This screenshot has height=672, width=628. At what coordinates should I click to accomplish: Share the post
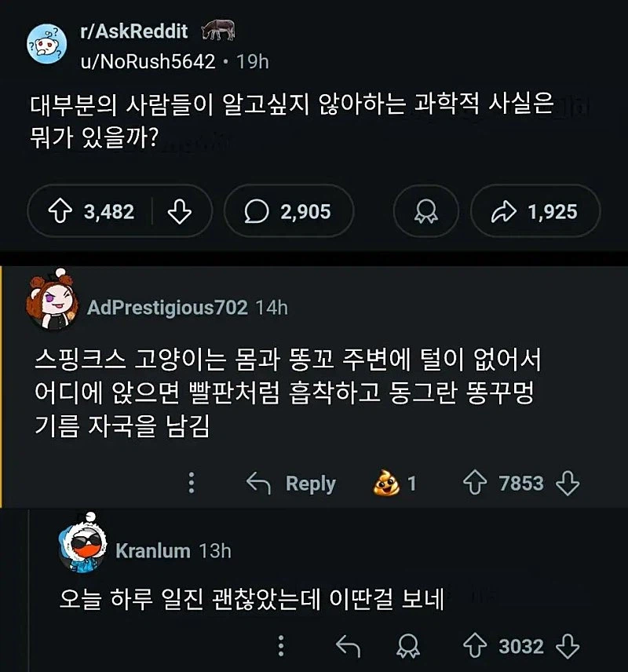533,210
